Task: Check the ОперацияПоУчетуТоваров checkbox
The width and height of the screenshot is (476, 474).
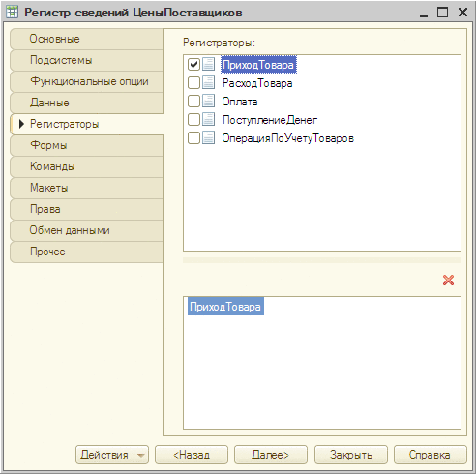Action: 193,137
